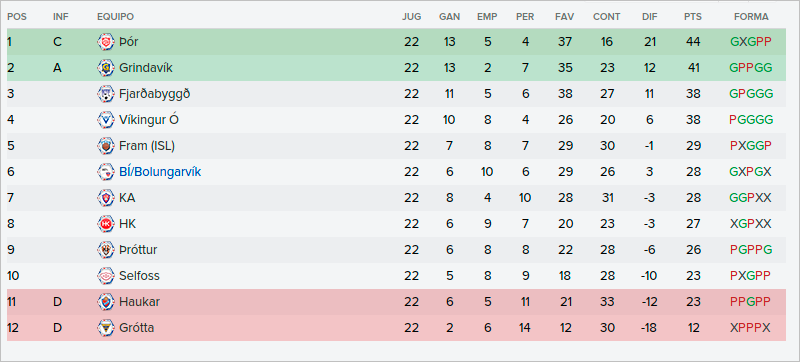
Task: Click the Grindavík club badge icon
Action: coord(106,68)
